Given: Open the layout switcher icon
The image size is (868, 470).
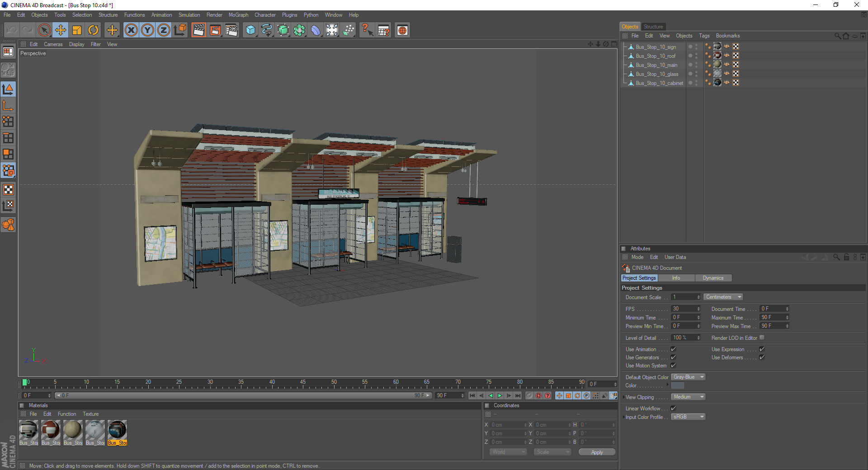Looking at the screenshot, I should click(x=8, y=52).
